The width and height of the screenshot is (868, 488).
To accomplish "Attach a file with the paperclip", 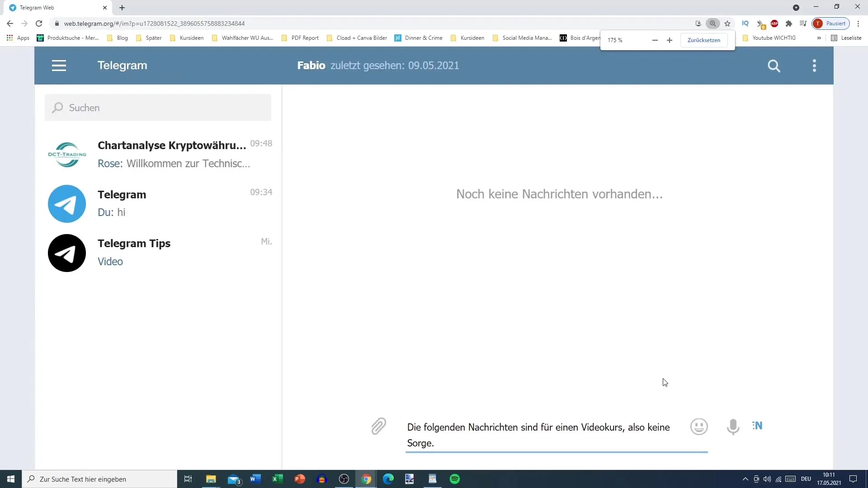I will [379, 426].
